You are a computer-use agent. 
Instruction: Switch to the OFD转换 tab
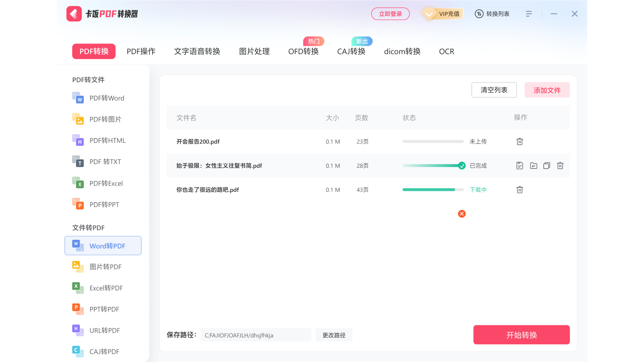[303, 51]
